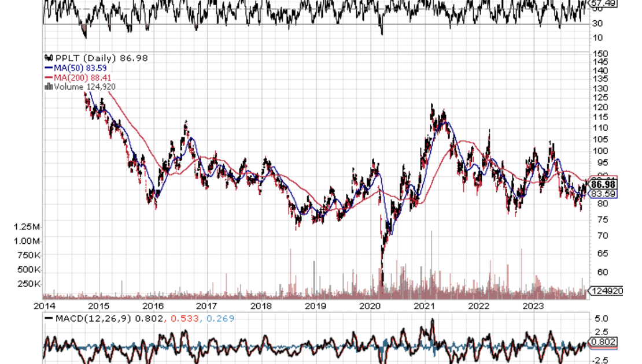This screenshot has height=364, width=642.
Task: Click the 124920 volume tag
Action: tap(607, 291)
